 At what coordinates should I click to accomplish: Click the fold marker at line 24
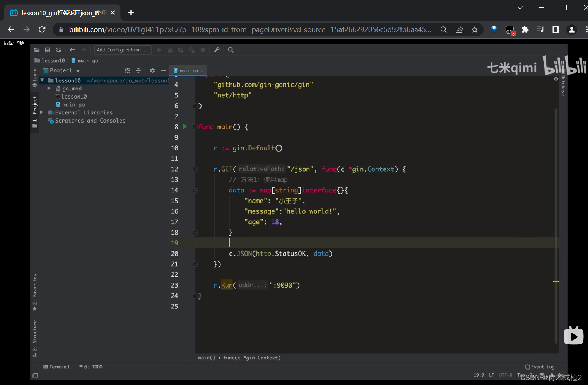coord(195,296)
